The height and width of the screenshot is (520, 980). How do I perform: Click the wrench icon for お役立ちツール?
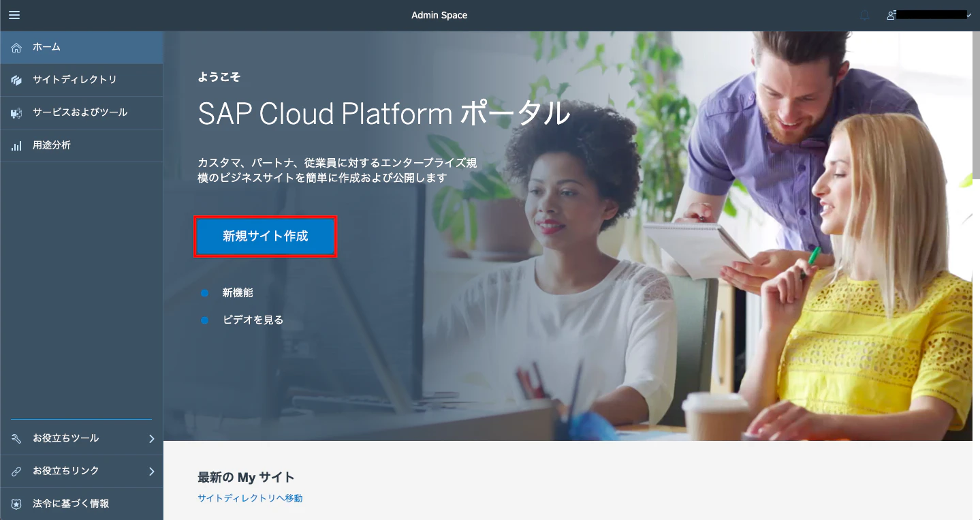(x=17, y=439)
